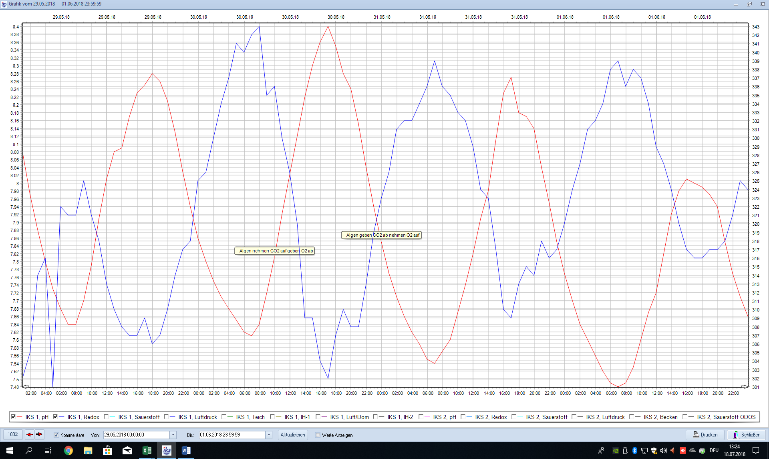Image resolution: width=769 pixels, height=459 pixels.
Task: Open the Microsoft Store taskbar icon
Action: coord(107,451)
